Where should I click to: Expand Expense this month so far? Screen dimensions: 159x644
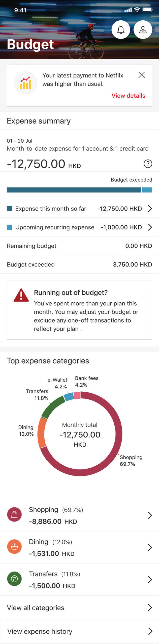(150, 209)
